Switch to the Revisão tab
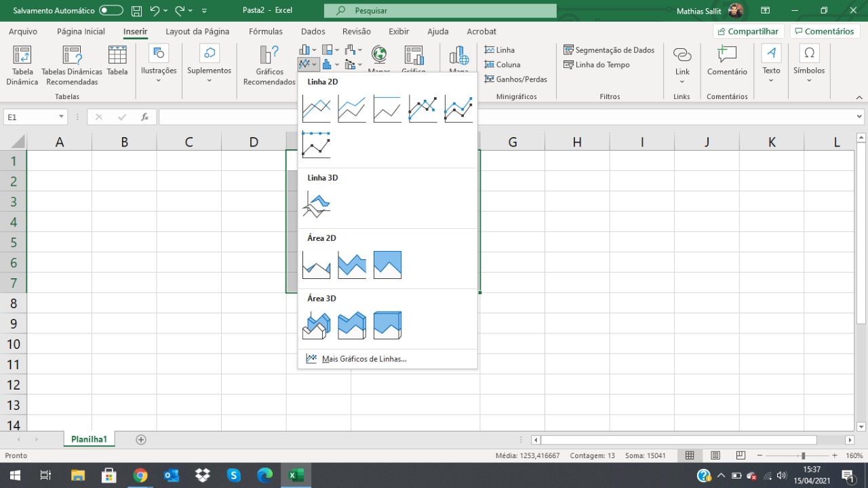Screen dimensions: 868x488 coord(357,31)
